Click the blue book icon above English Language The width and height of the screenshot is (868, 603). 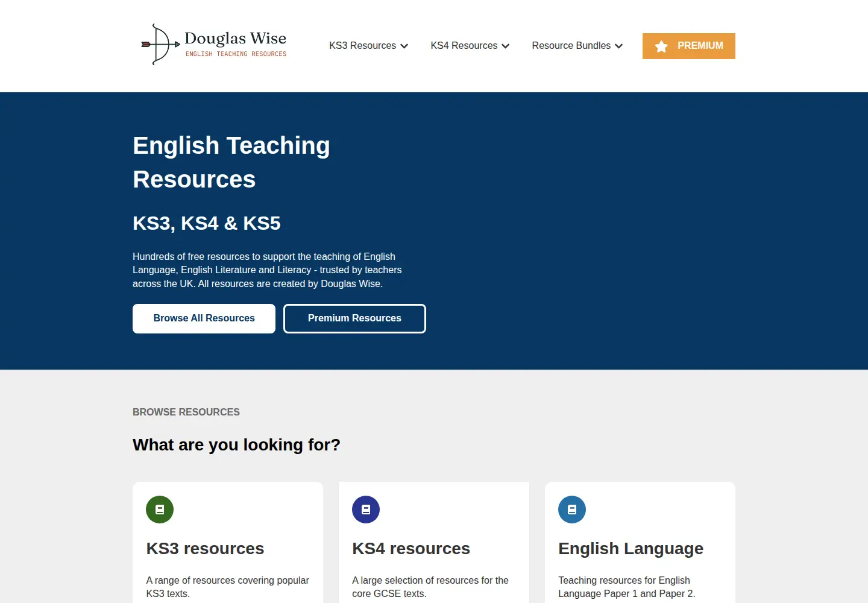coord(572,510)
